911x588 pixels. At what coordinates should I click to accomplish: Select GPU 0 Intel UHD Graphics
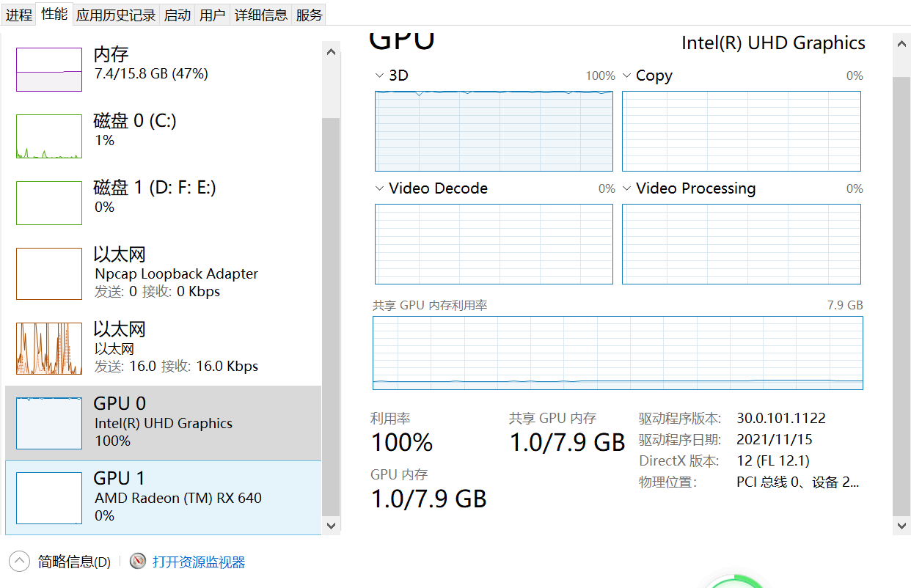[163, 422]
